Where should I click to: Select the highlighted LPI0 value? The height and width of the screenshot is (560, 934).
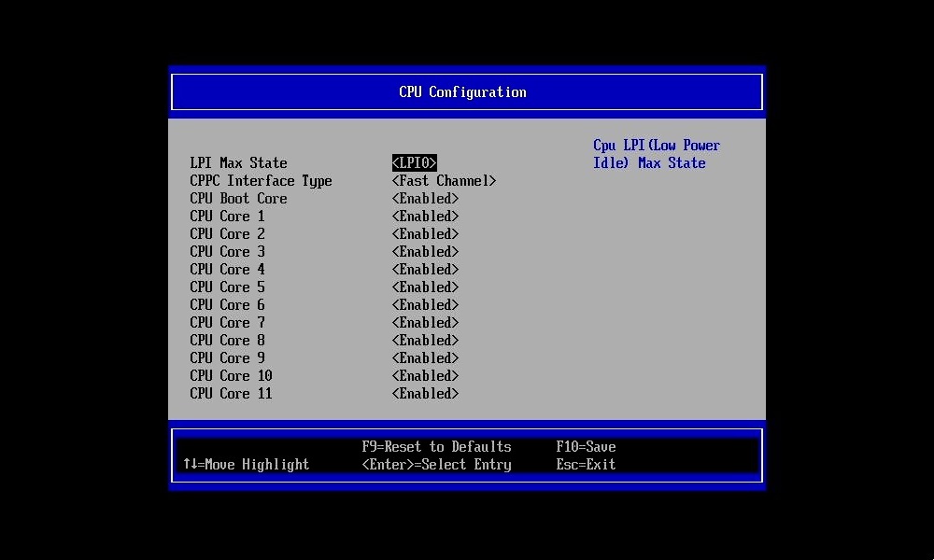coord(414,162)
